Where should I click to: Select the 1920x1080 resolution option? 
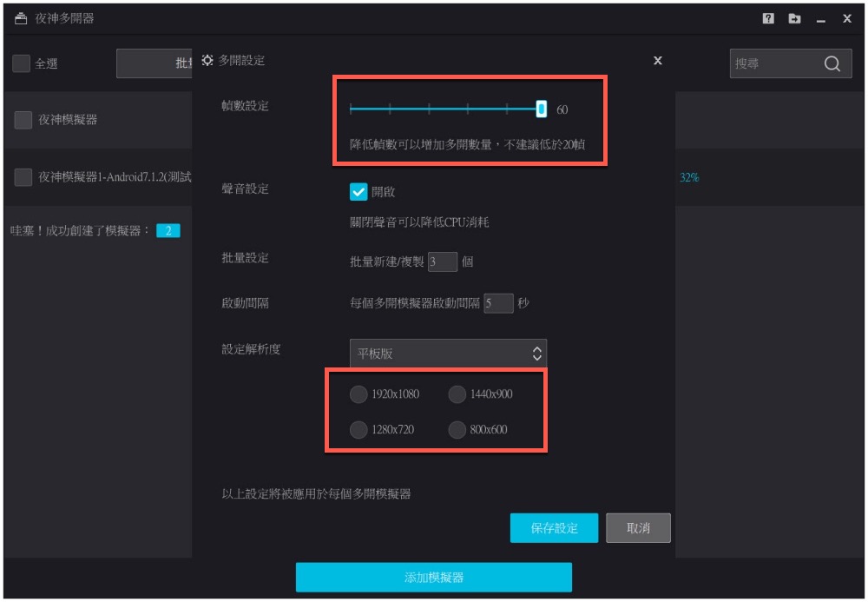click(358, 394)
